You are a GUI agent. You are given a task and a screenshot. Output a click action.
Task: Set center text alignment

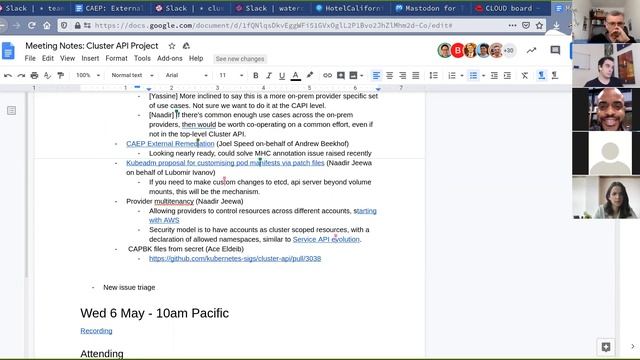pyautogui.click(x=389, y=76)
